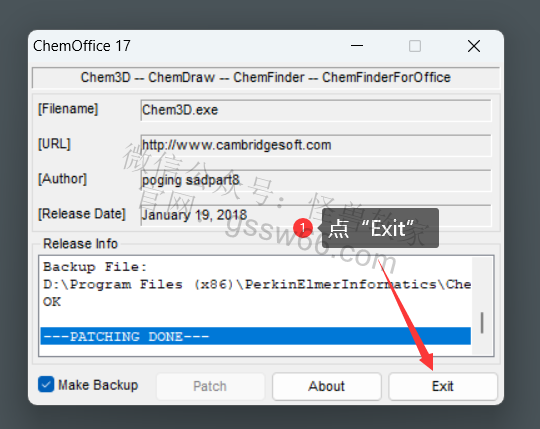
Task: Click the Release Info scrollbar thumb
Action: click(482, 323)
